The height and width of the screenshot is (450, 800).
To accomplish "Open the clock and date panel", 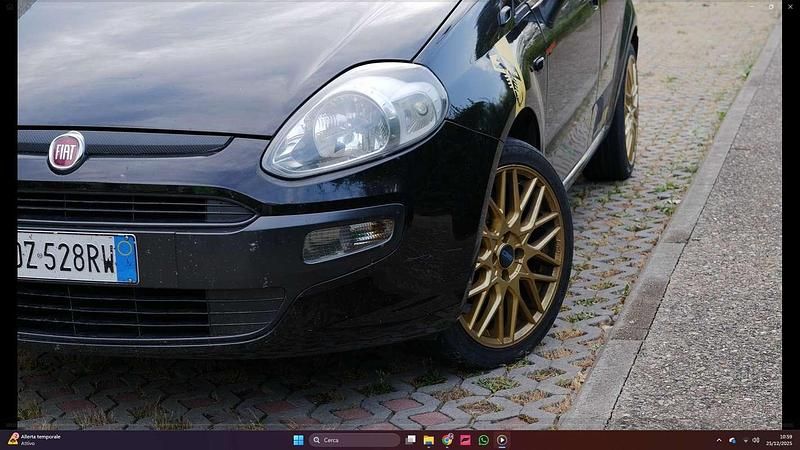I will pyautogui.click(x=779, y=440).
